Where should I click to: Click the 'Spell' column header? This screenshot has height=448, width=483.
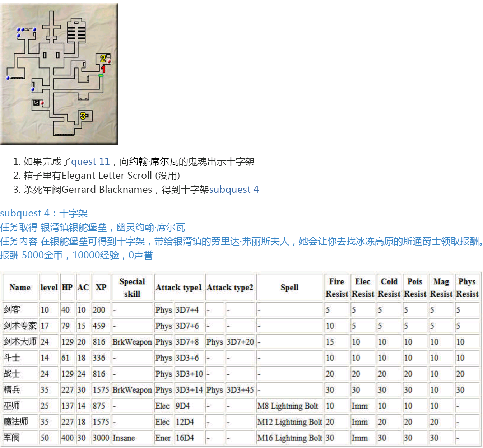[x=289, y=288]
